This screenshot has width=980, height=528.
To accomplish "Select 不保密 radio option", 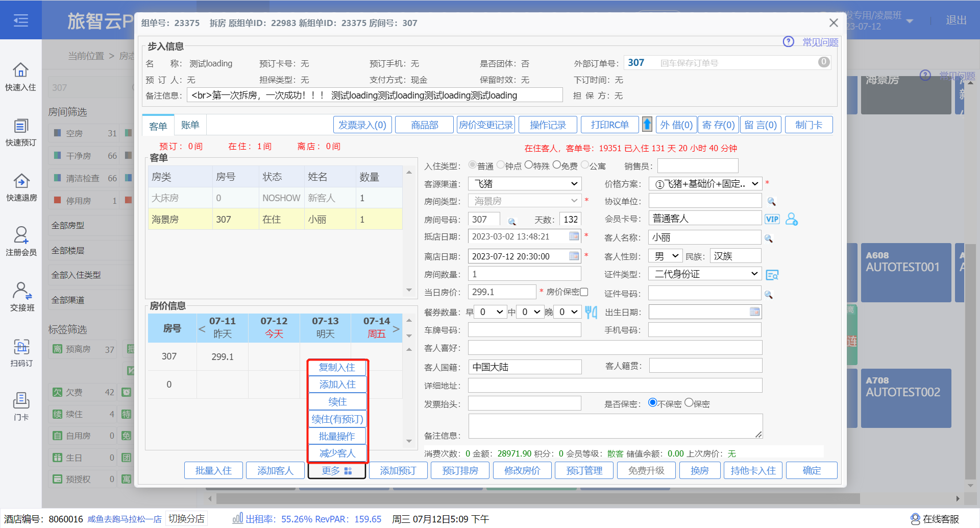I will [652, 402].
